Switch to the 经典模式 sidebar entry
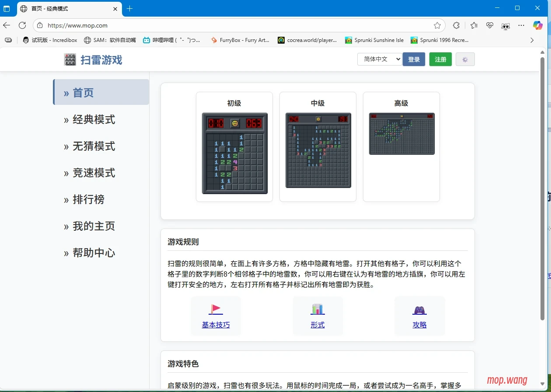This screenshot has width=551, height=392. (93, 119)
